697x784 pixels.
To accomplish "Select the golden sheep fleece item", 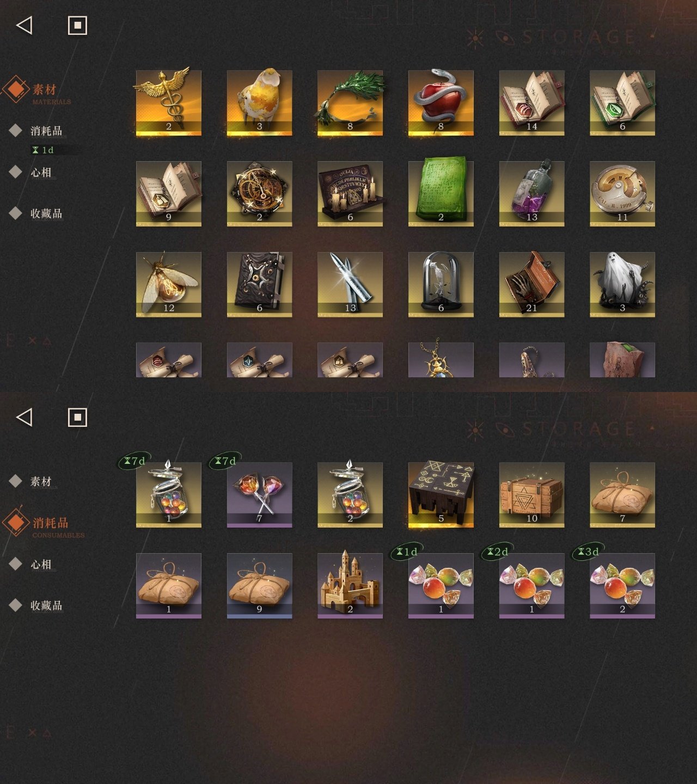I will coord(259,102).
